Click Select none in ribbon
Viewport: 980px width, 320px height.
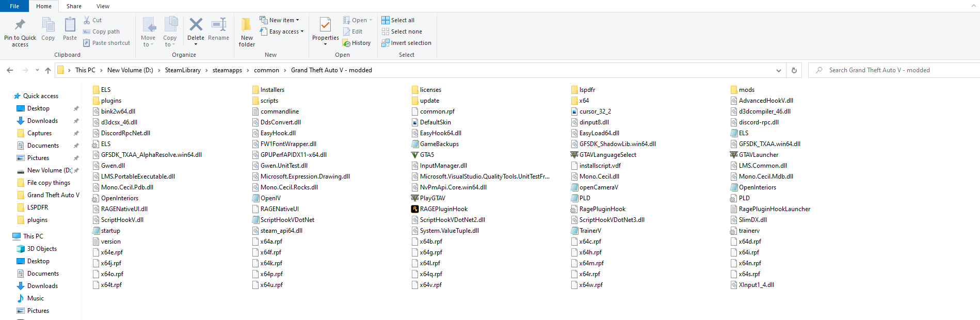point(402,31)
